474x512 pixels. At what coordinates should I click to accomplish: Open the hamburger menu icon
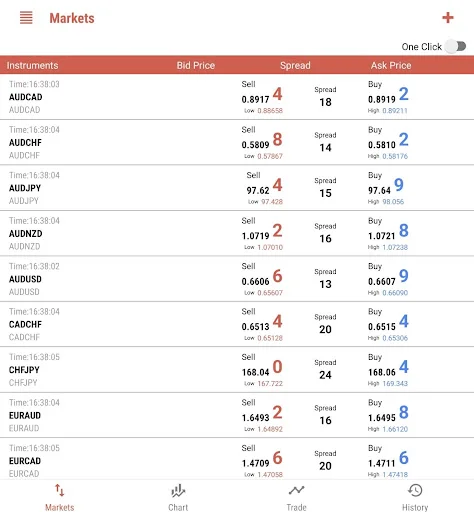coord(26,18)
